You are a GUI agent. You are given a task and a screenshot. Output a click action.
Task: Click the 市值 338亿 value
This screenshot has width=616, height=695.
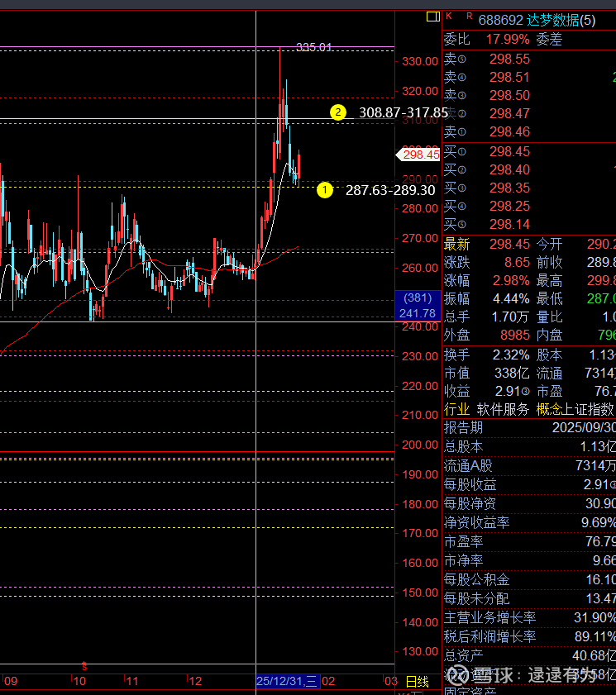point(512,374)
